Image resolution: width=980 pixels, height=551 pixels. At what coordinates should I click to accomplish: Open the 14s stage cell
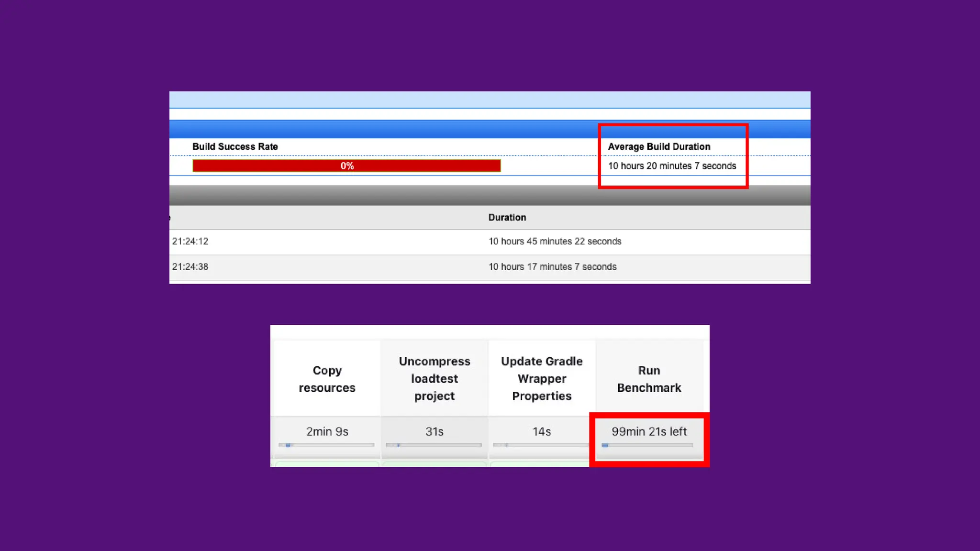pos(542,431)
